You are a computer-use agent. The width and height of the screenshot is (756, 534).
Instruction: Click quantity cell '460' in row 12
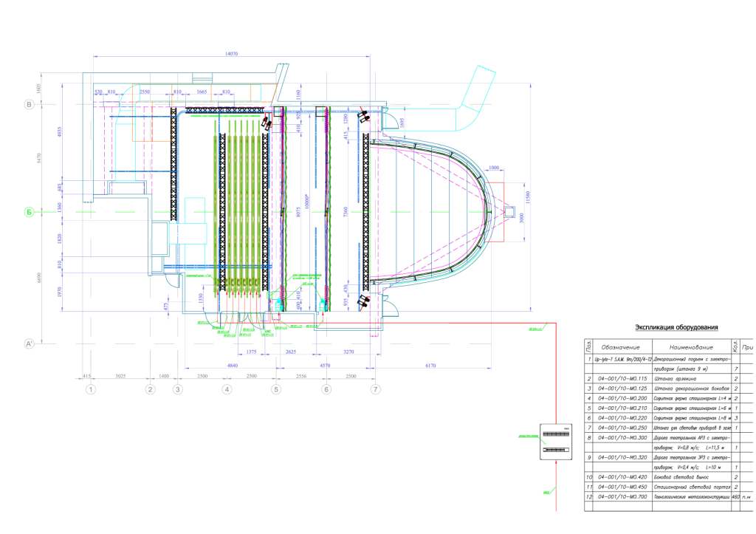(x=735, y=496)
